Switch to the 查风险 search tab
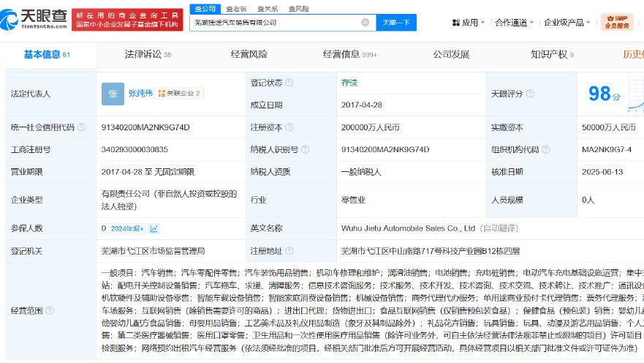This screenshot has width=644, height=363. click(x=299, y=9)
